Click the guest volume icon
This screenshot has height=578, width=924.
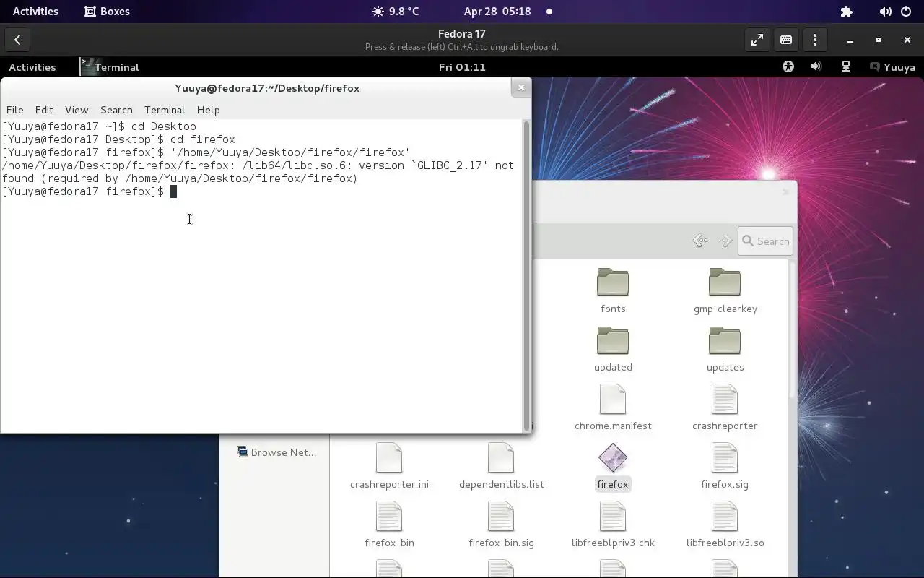(x=816, y=66)
